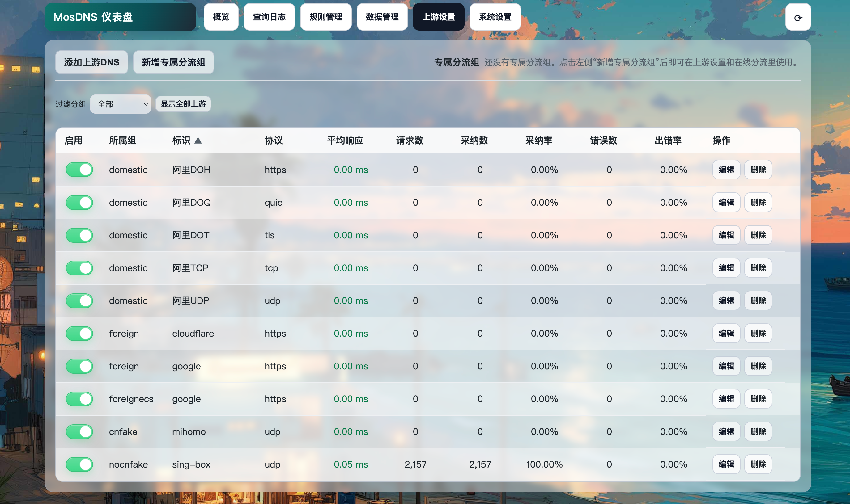Go to the 规则管理 tab
The height and width of the screenshot is (504, 850).
(x=325, y=17)
